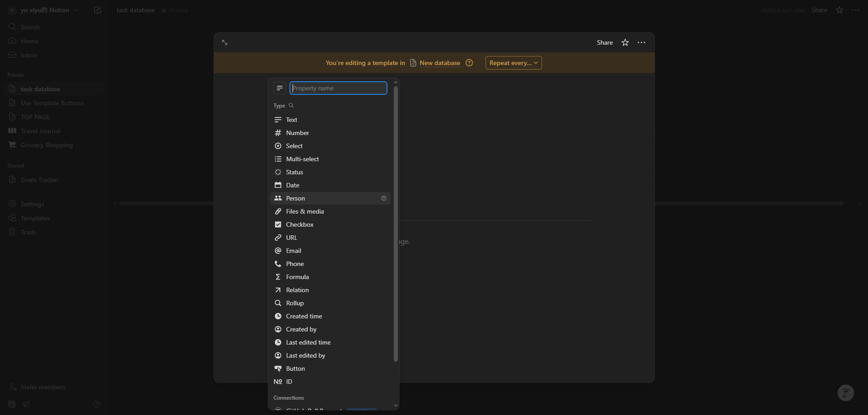Viewport: 868px width, 415px height.
Task: Click Invite members in sidebar
Action: pyautogui.click(x=53, y=387)
